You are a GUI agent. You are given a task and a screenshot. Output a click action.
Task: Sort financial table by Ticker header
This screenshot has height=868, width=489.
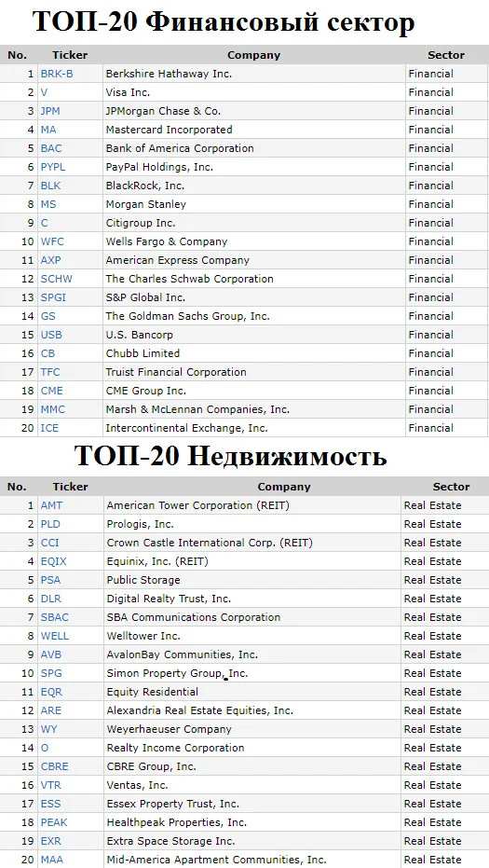[70, 55]
